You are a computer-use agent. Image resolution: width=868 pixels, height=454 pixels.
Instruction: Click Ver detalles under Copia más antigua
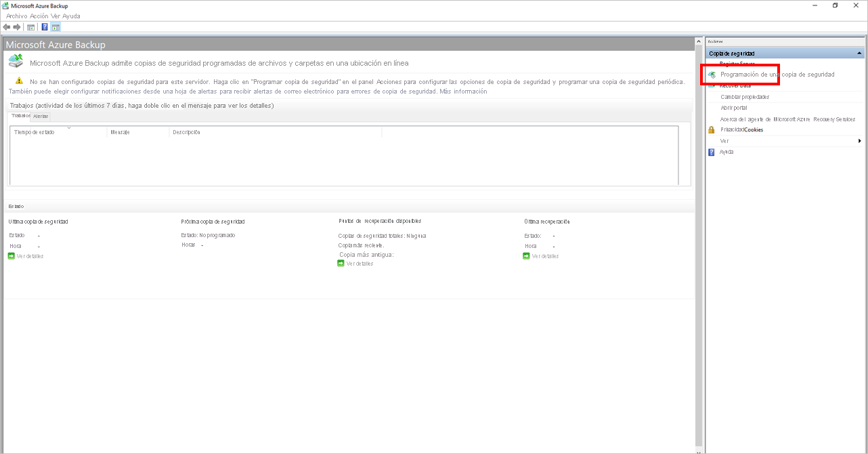point(360,264)
